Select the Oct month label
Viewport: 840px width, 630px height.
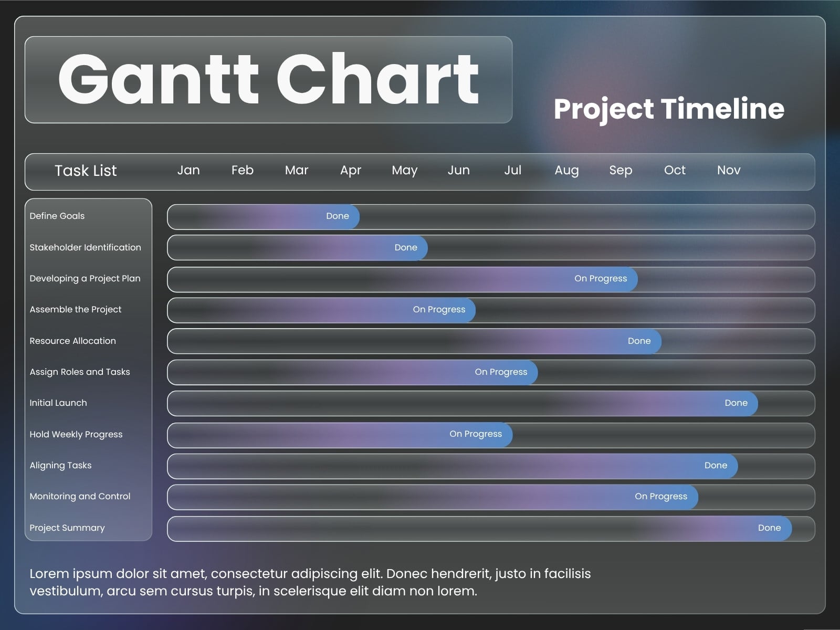tap(675, 170)
